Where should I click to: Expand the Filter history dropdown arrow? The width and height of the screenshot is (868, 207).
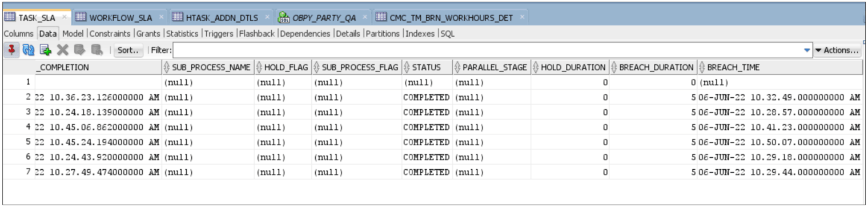pos(807,50)
